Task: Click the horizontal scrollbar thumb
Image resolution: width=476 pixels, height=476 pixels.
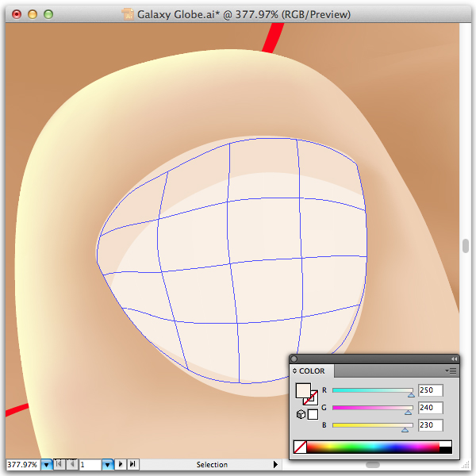Action: (x=373, y=464)
